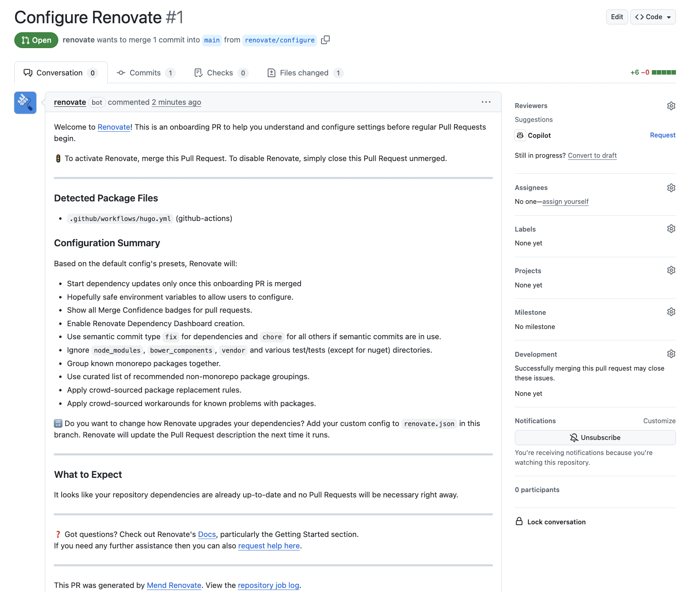This screenshot has height=592, width=700.
Task: Open the Reviewers gear settings
Action: pyautogui.click(x=671, y=106)
